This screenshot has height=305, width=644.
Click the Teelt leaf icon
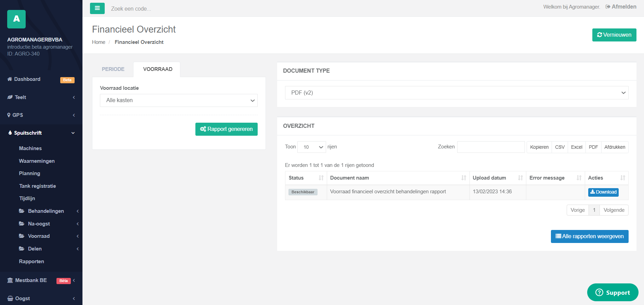10,97
